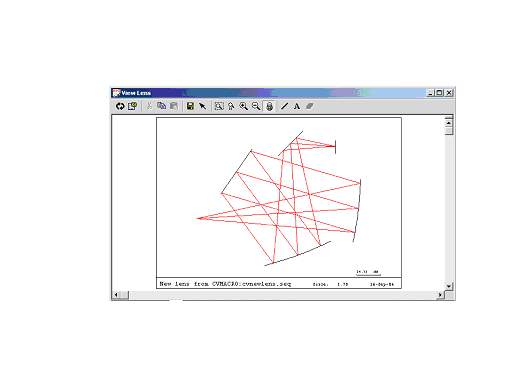Viewport: 512px width, 384px height.
Task: Minimize the View Lens window
Action: 430,93
